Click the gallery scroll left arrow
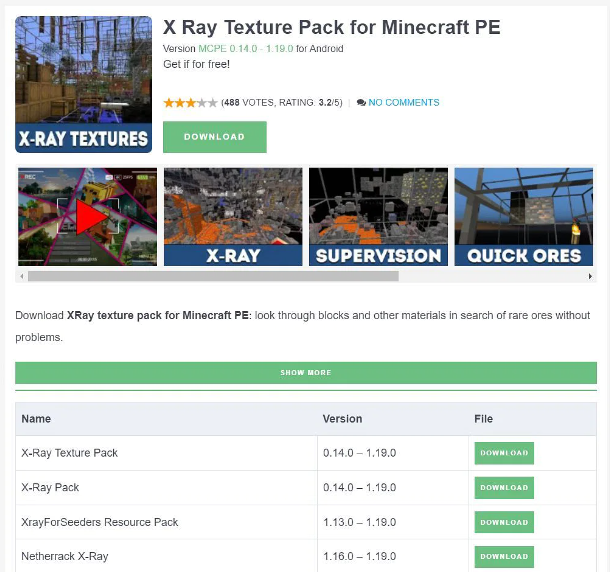 tap(22, 276)
